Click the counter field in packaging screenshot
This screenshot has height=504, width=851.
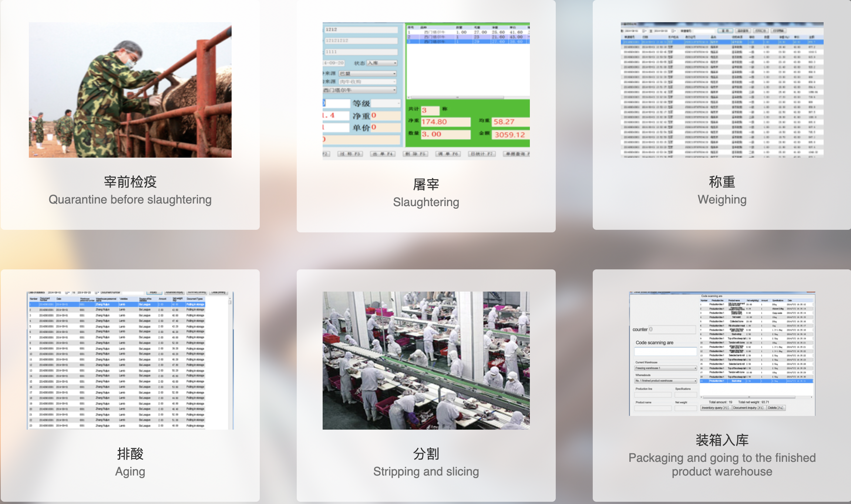(x=672, y=329)
